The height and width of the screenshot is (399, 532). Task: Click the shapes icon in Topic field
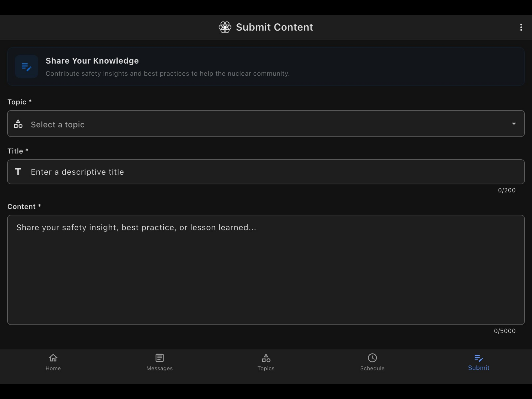(x=18, y=124)
